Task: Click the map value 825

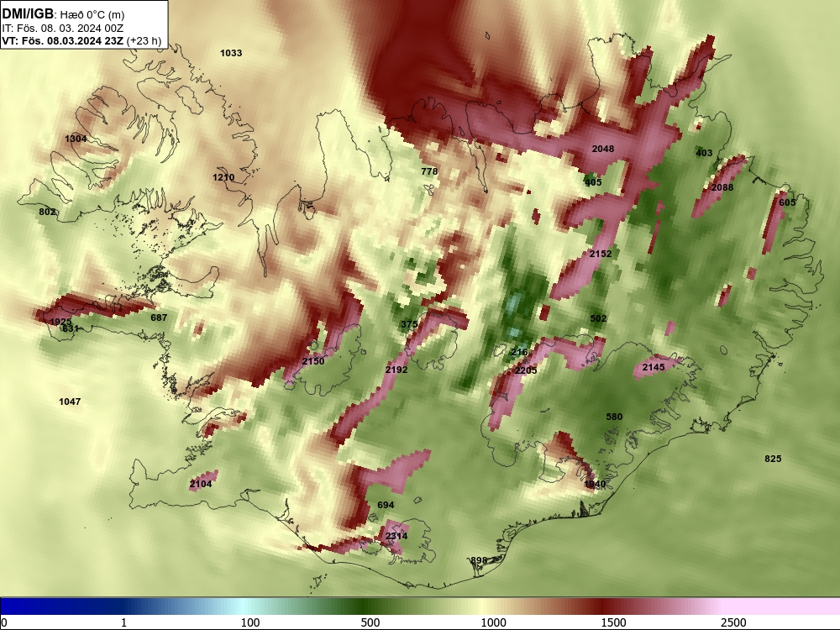Action: [773, 459]
